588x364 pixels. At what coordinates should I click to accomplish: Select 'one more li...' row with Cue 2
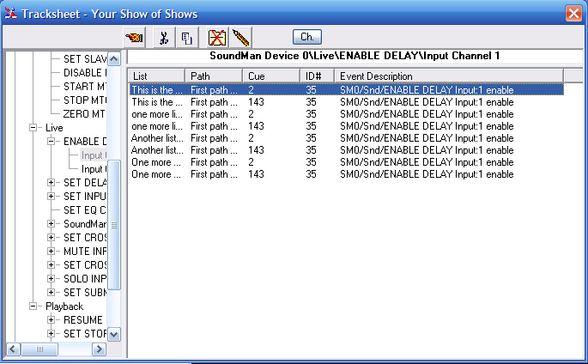346,114
